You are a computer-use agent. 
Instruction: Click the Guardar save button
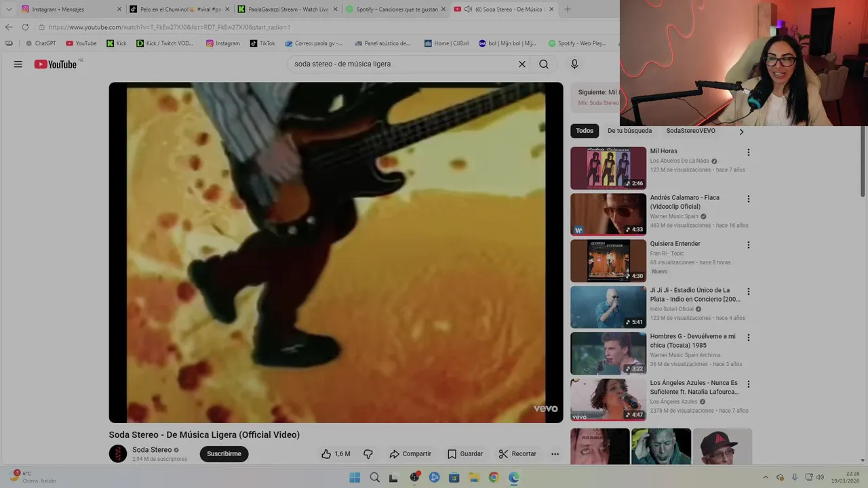[465, 454]
